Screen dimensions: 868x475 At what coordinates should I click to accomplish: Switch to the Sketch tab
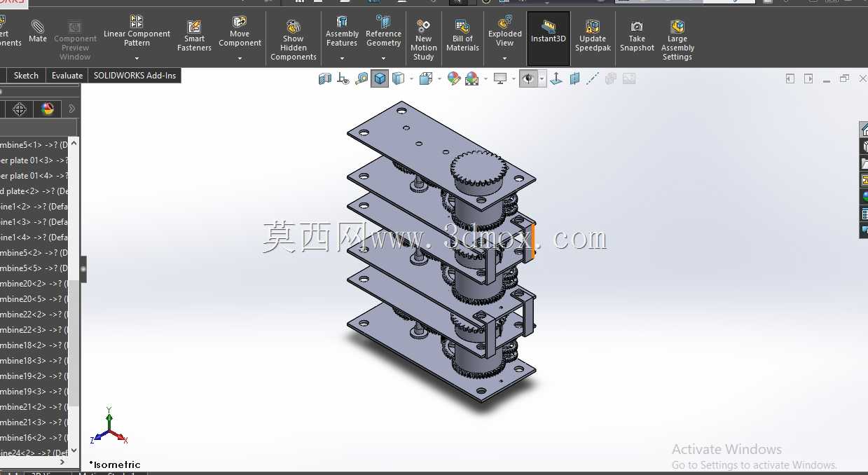click(26, 75)
